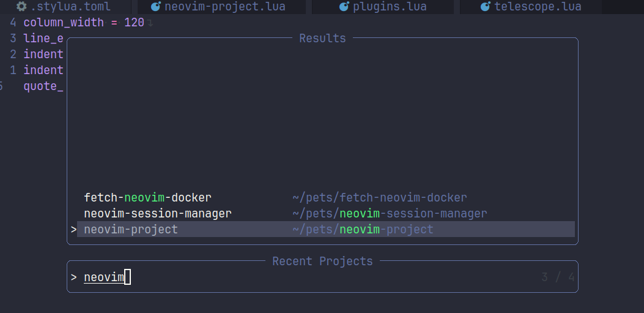Click the Results panel title
Viewport: 644px width, 313px height.
coord(322,38)
